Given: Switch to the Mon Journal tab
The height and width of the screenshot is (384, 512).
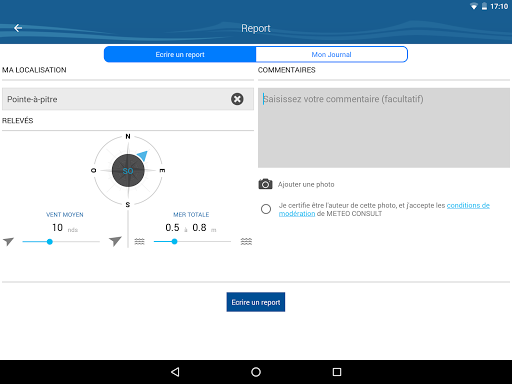Looking at the screenshot, I should [x=331, y=54].
